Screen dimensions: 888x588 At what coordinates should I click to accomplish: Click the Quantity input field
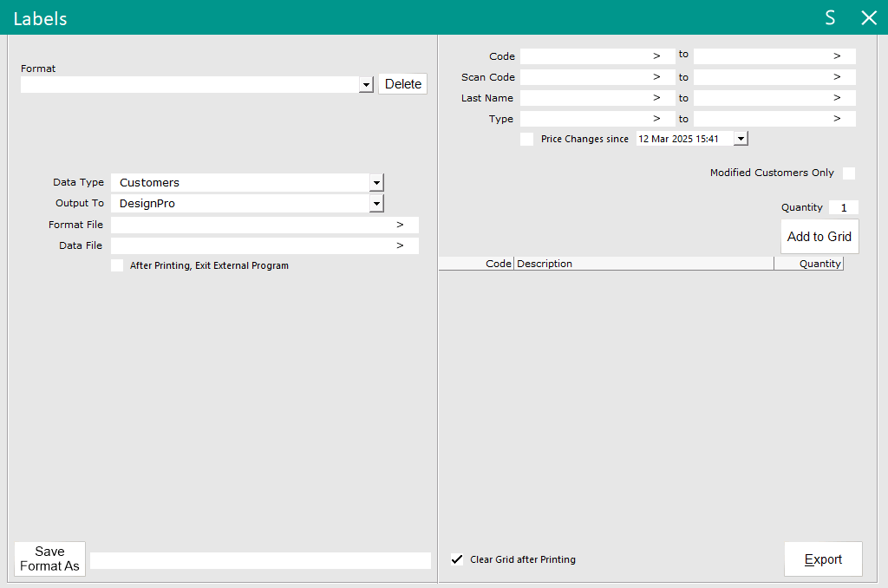click(843, 208)
